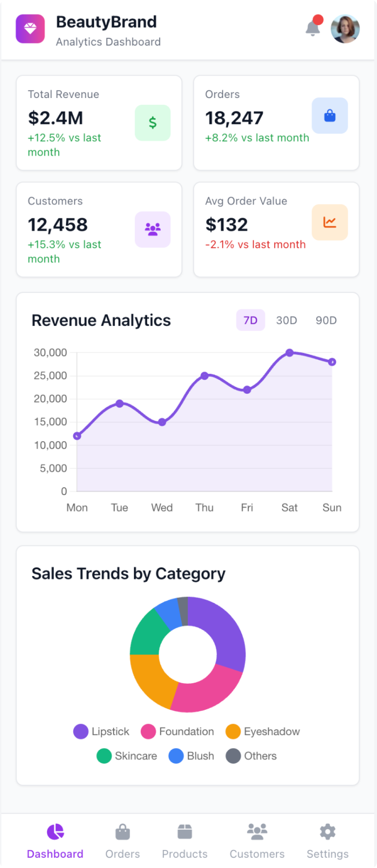Click the green dollar revenue icon

pos(153,123)
